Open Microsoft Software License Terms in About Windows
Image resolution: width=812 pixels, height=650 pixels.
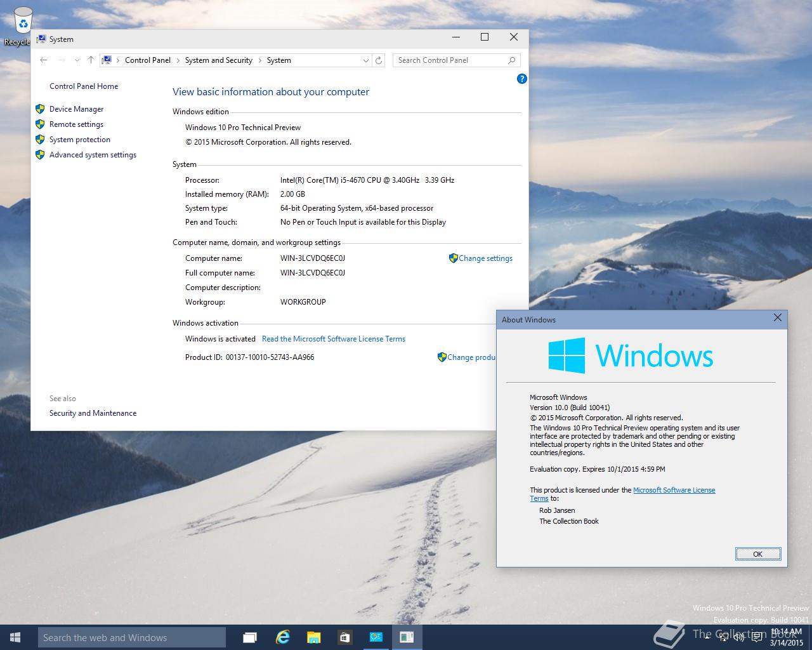(674, 490)
